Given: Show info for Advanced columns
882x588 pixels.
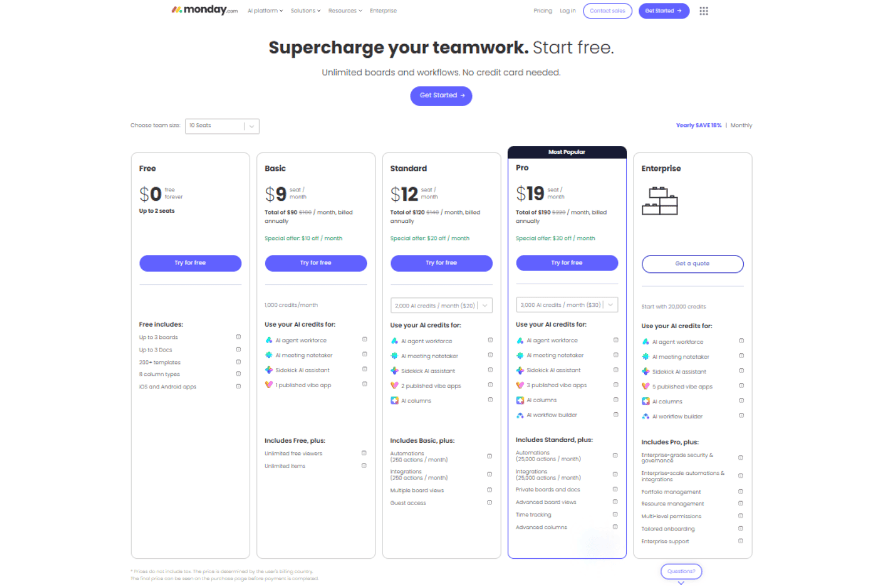Looking at the screenshot, I should coord(615,527).
